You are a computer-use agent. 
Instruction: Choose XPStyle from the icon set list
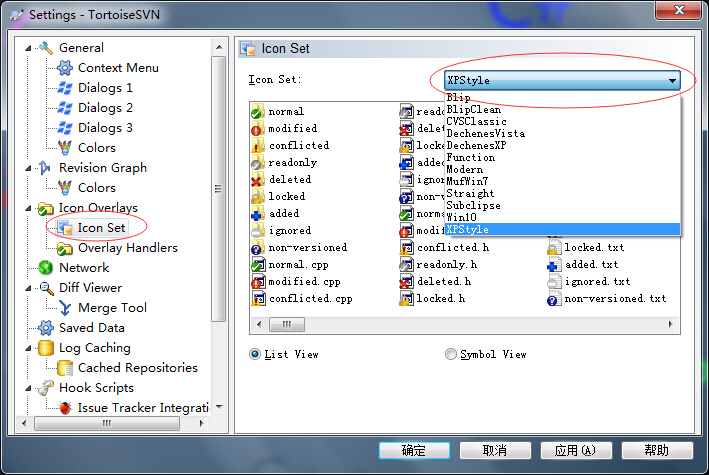coord(562,229)
